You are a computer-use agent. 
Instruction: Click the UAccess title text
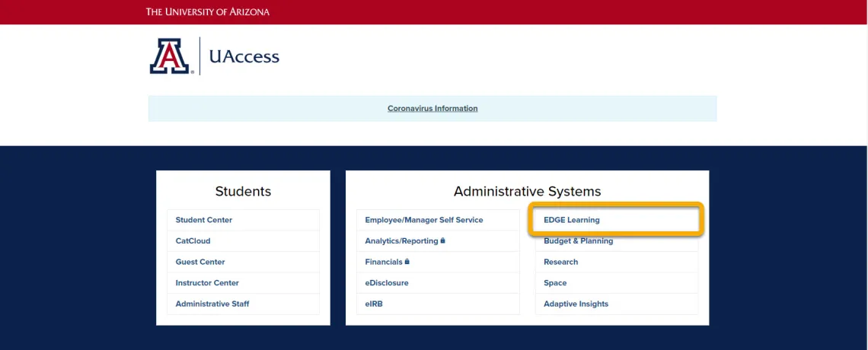[x=244, y=56]
